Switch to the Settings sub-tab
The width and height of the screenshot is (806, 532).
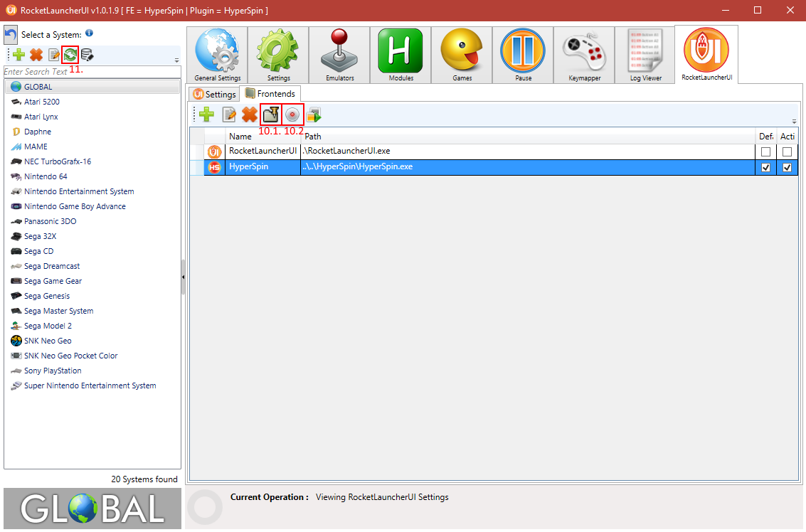coord(214,94)
